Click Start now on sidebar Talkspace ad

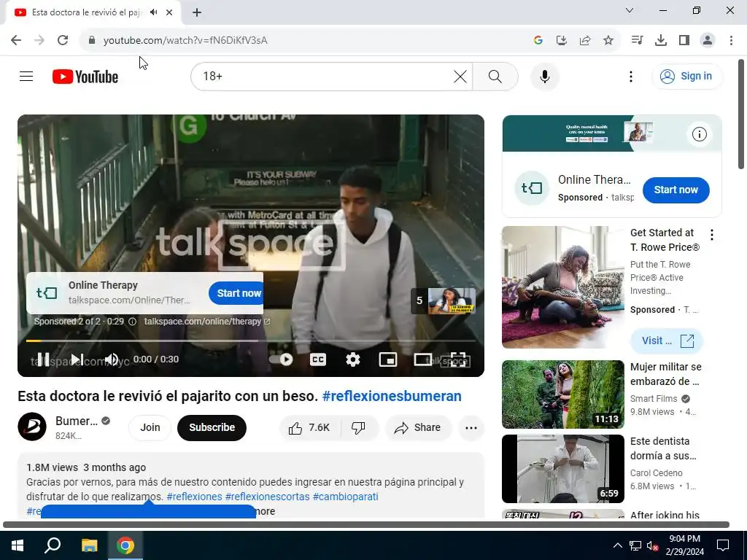[676, 190]
